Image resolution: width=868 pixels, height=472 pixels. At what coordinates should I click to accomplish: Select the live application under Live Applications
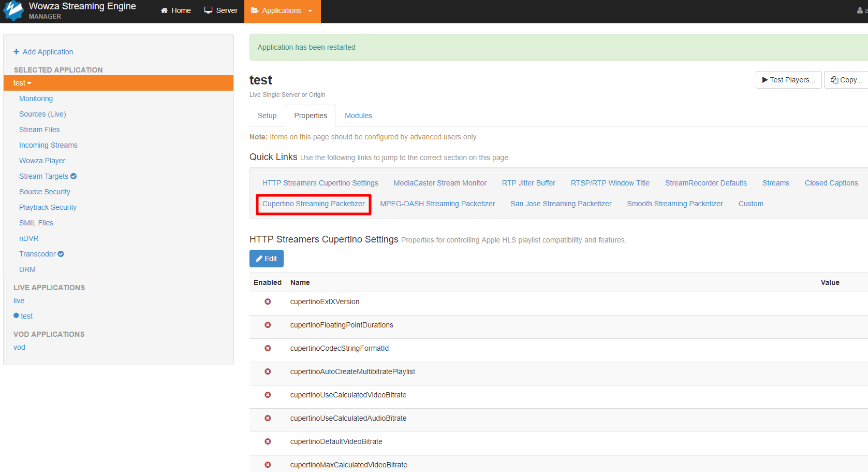(19, 301)
